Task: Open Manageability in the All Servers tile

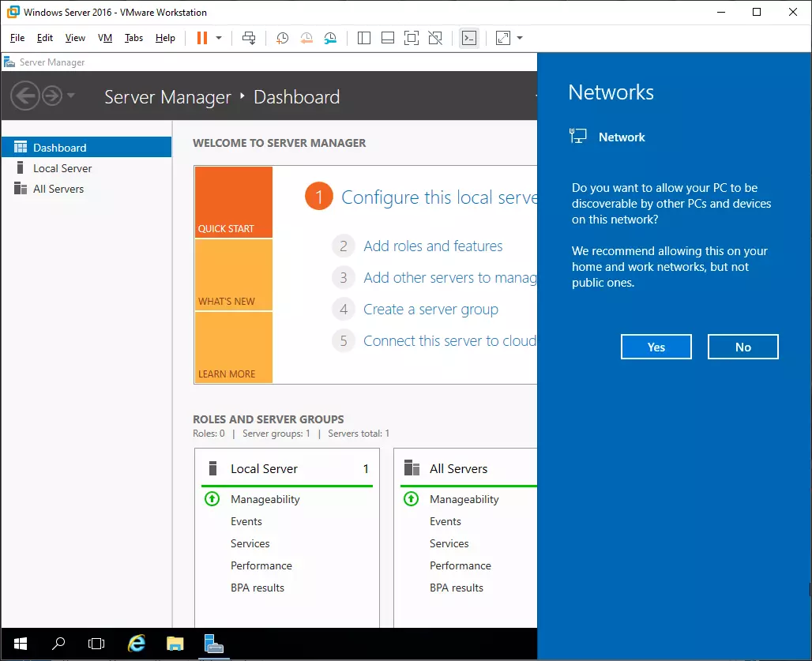Action: 464,500
